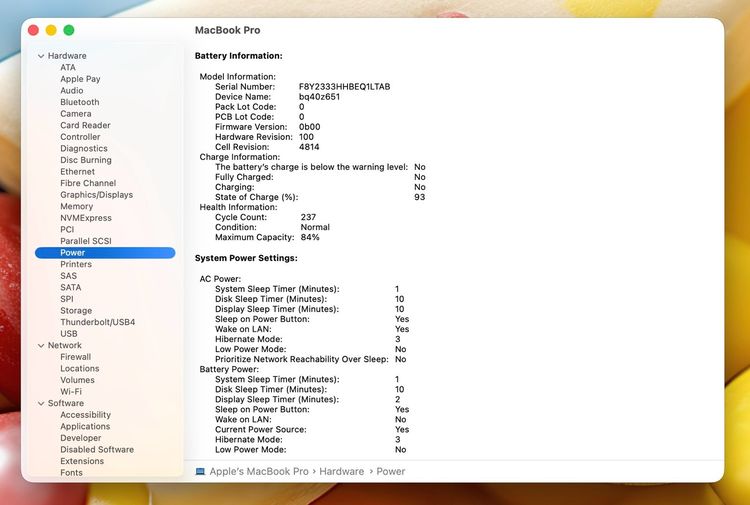Select Disabled Software in the sidebar
Screen dimensions: 750x505
coord(97,450)
